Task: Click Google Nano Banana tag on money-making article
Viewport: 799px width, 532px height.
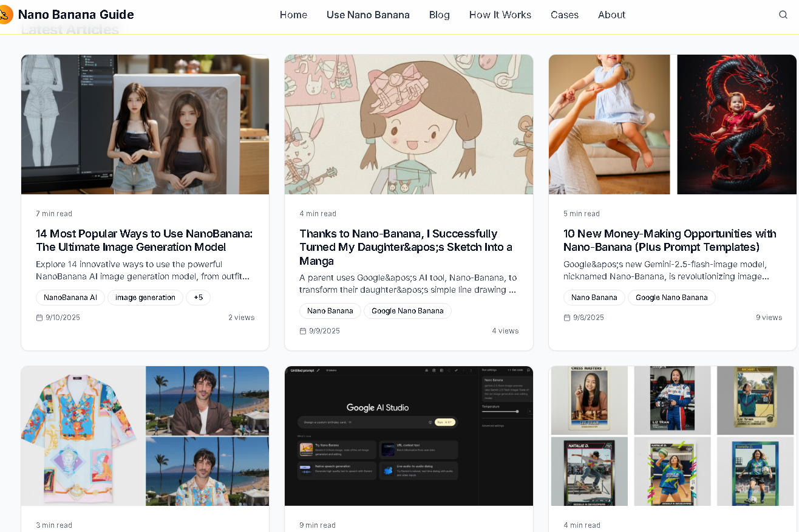Action: point(671,298)
